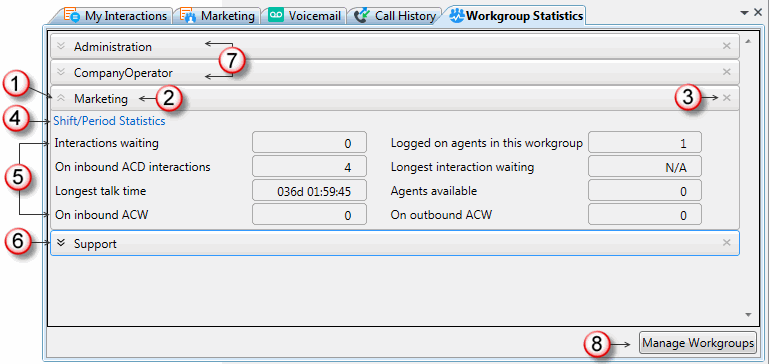Viewport: 769px width, 364px height.
Task: Remove the Support workgroup with its X
Action: [727, 242]
